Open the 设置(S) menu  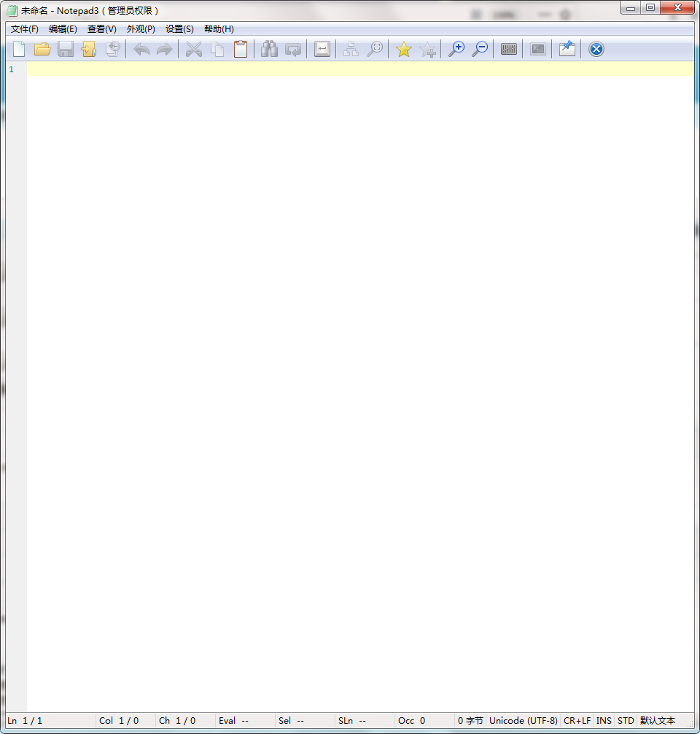click(179, 29)
